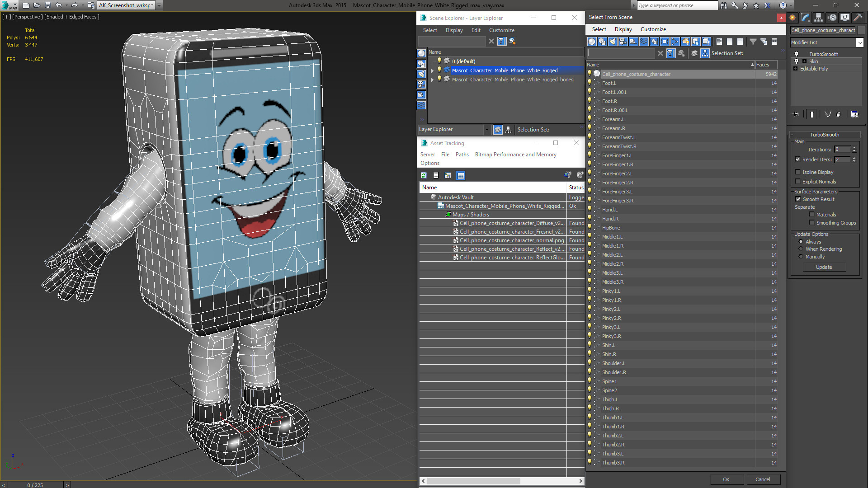This screenshot has width=868, height=488.
Task: Toggle Display Geometry filter in Select From Scene
Action: tap(592, 42)
